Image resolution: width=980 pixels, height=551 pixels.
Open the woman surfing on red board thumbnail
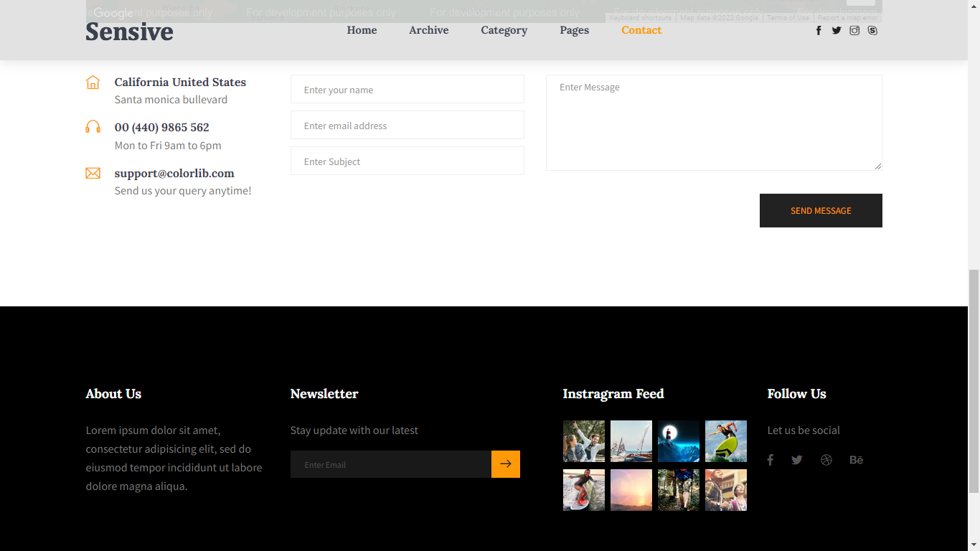[x=584, y=490]
